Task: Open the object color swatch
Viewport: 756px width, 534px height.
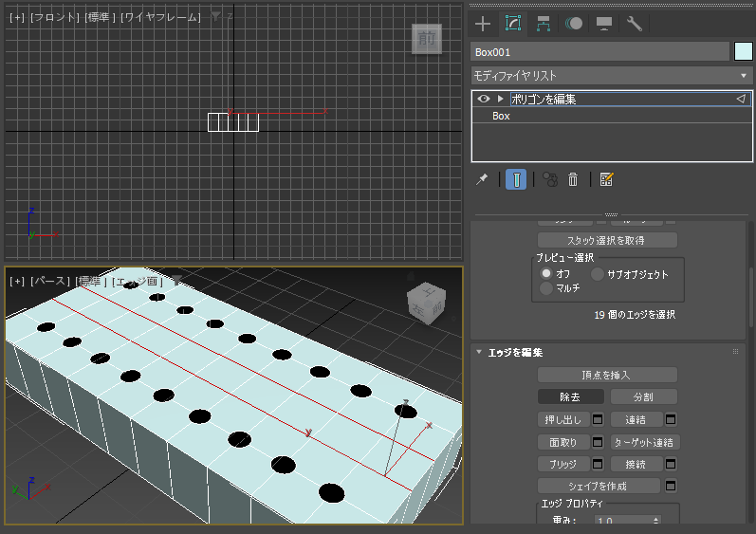Action: point(743,52)
